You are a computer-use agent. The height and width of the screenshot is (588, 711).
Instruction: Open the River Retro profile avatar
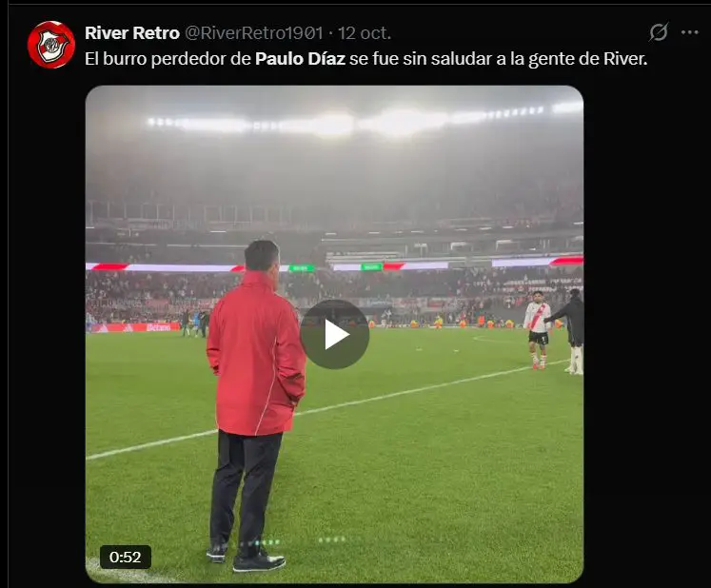click(51, 45)
